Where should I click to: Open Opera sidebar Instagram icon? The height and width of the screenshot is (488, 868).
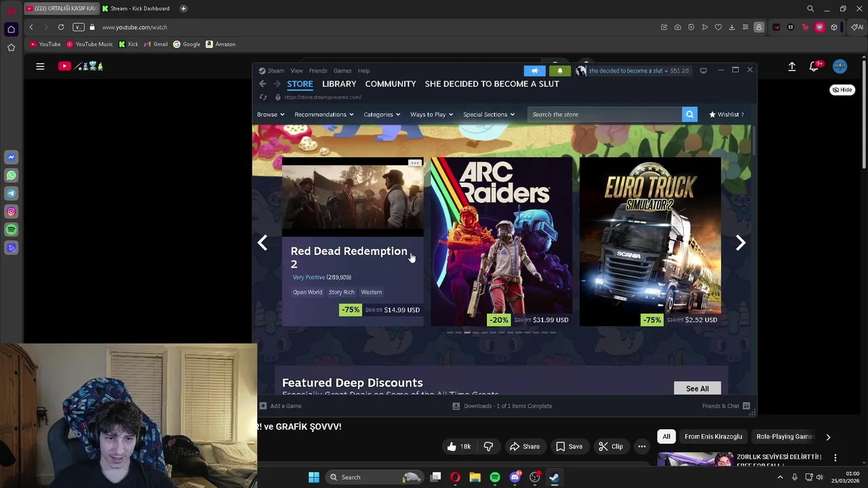(x=11, y=211)
